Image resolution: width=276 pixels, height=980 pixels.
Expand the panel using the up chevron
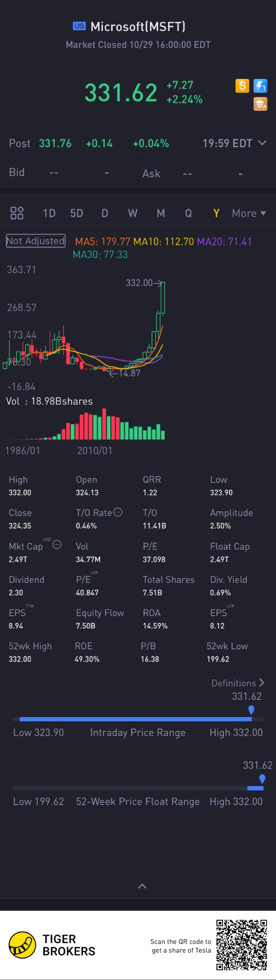point(142,886)
